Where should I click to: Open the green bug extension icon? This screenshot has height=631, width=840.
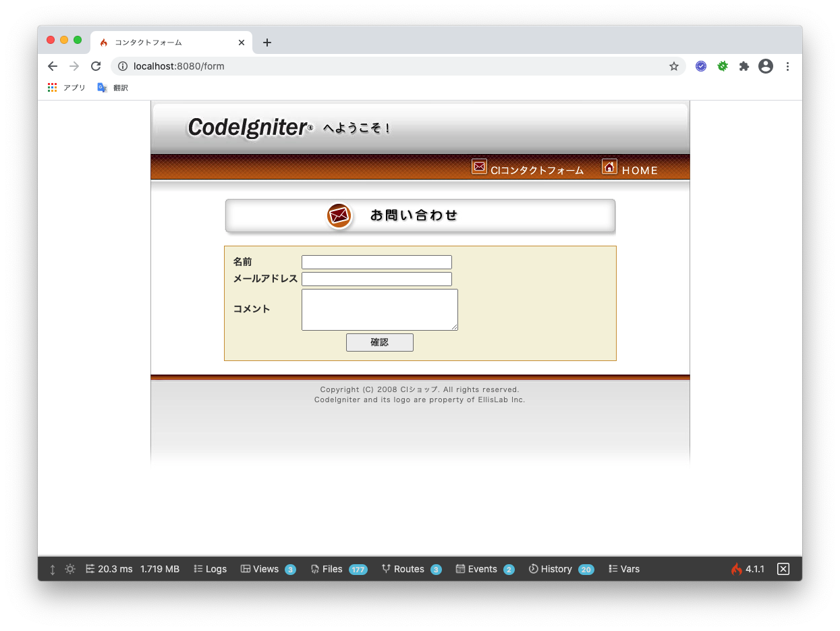(x=723, y=66)
